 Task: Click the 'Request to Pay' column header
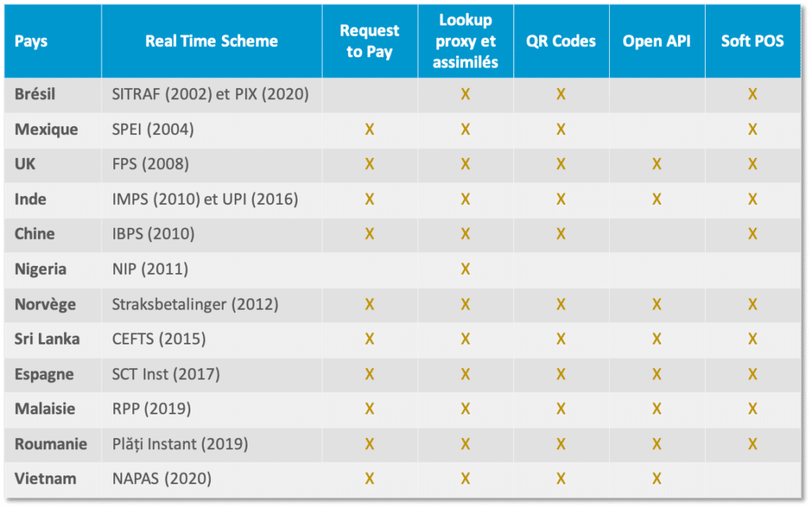[370, 41]
